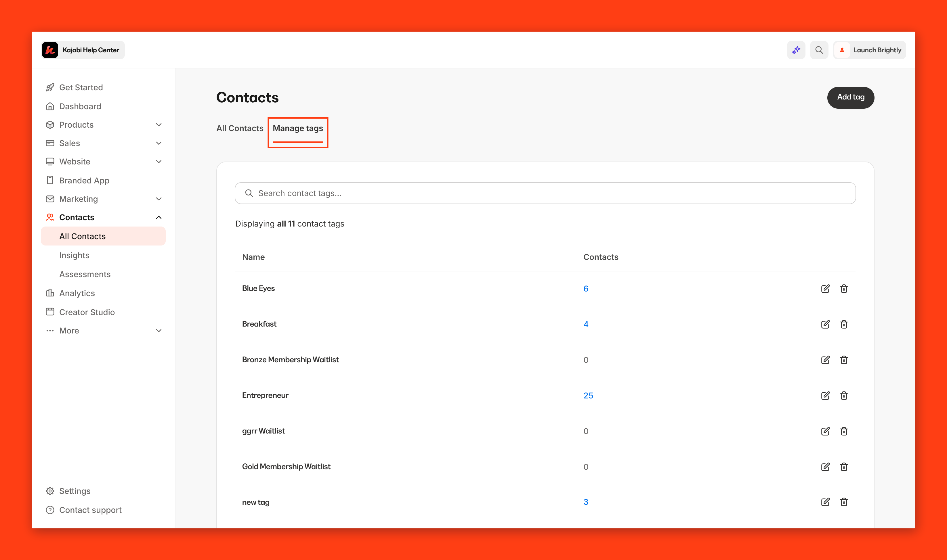Edit the new tag entry
Image resolution: width=947 pixels, height=560 pixels.
click(825, 502)
